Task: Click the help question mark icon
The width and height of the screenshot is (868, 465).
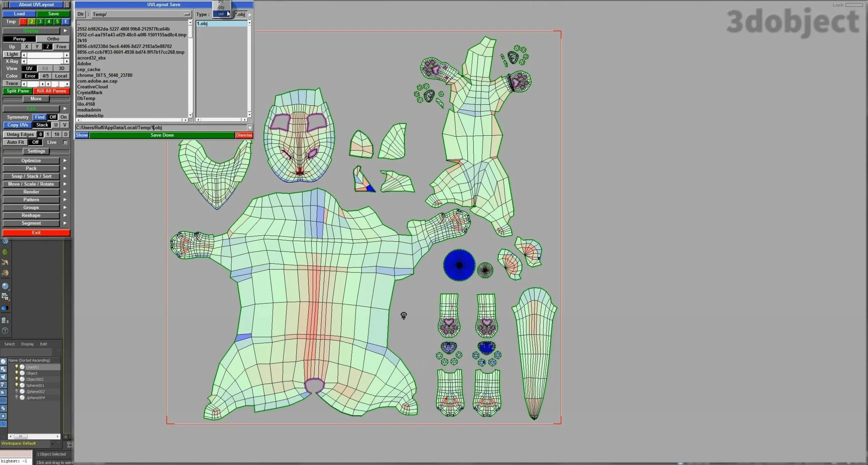Action: pos(5,331)
